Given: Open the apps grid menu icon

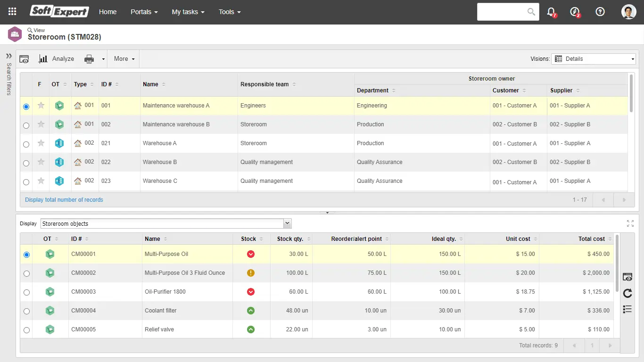Looking at the screenshot, I should coord(12,12).
